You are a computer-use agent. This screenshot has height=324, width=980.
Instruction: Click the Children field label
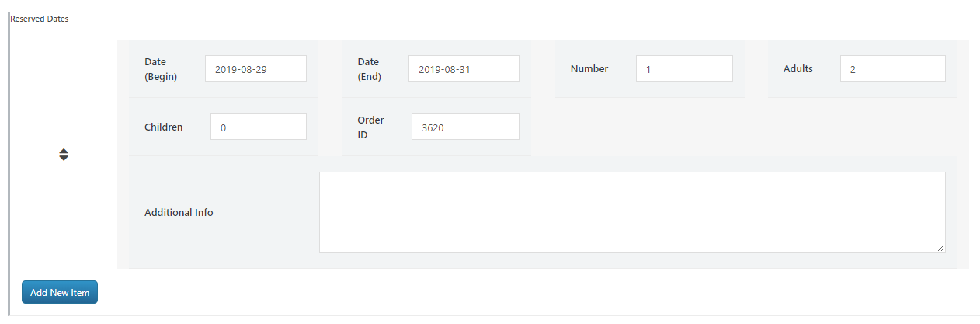click(x=164, y=127)
